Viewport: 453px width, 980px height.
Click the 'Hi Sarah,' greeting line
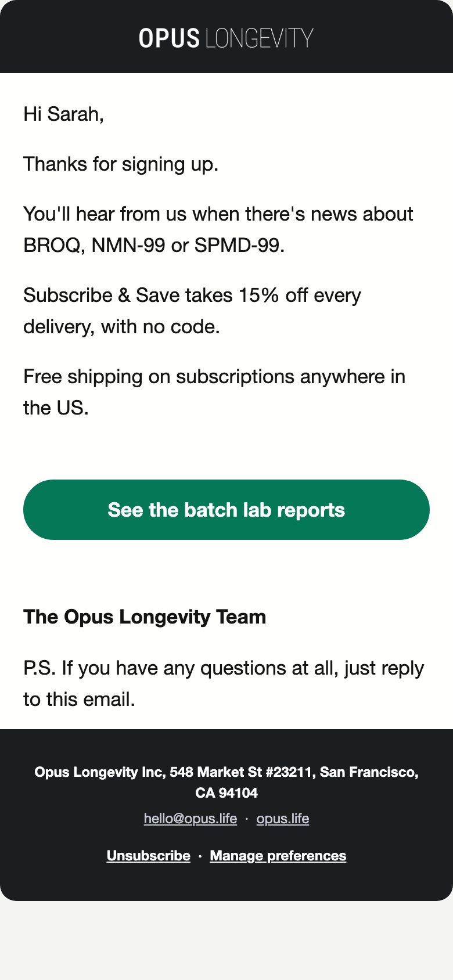click(x=64, y=114)
